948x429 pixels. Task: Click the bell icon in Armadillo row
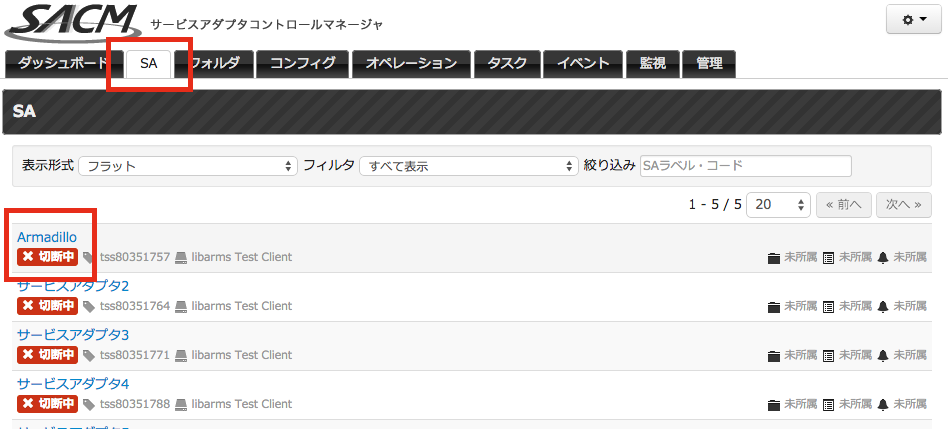point(883,258)
